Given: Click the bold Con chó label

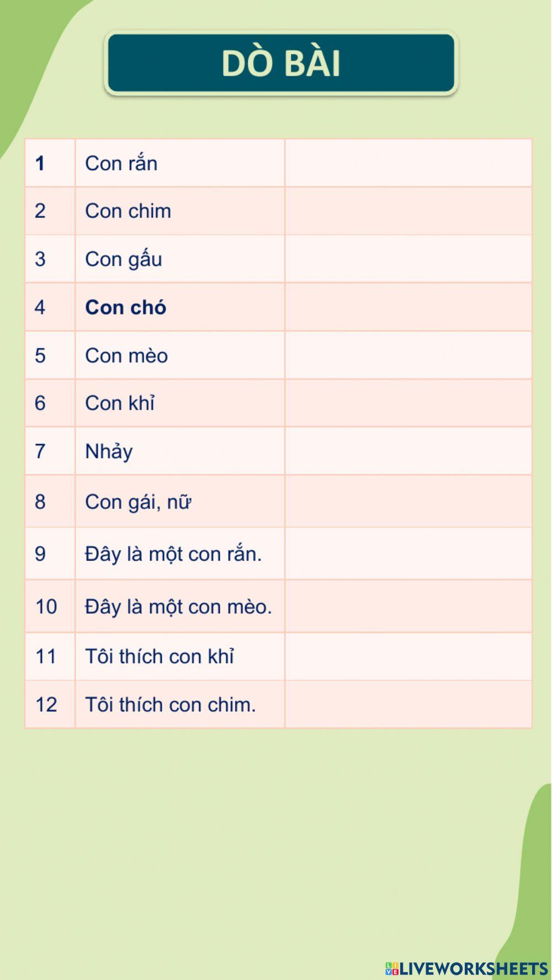Looking at the screenshot, I should tap(125, 307).
